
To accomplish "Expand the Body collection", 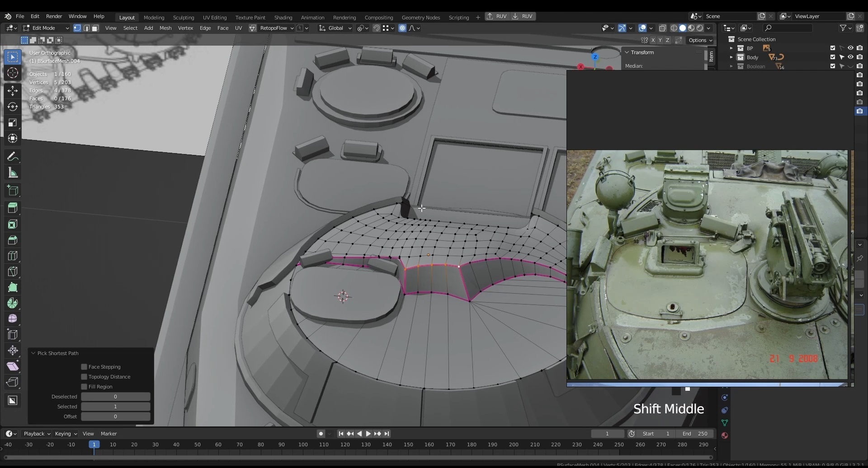I will point(731,57).
